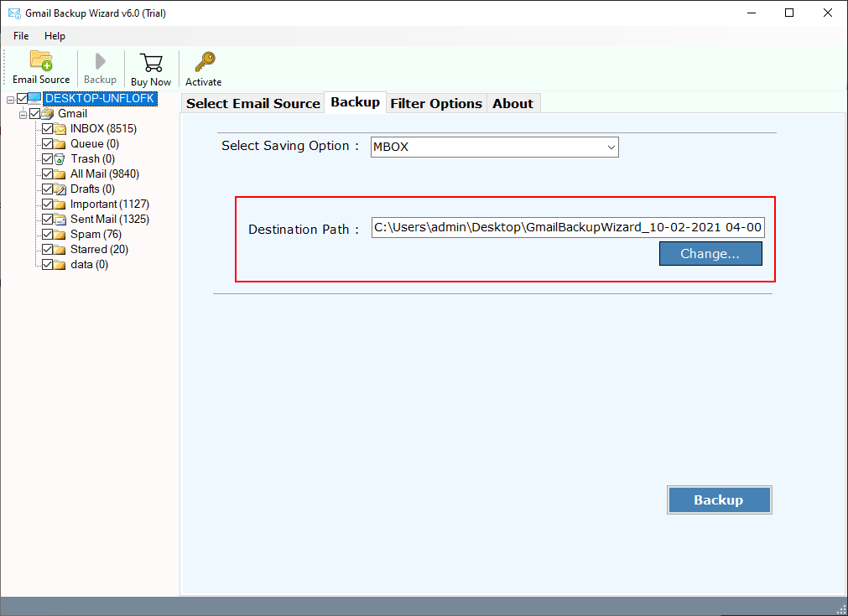
Task: Select the All Mail (9840) row
Action: coord(105,174)
